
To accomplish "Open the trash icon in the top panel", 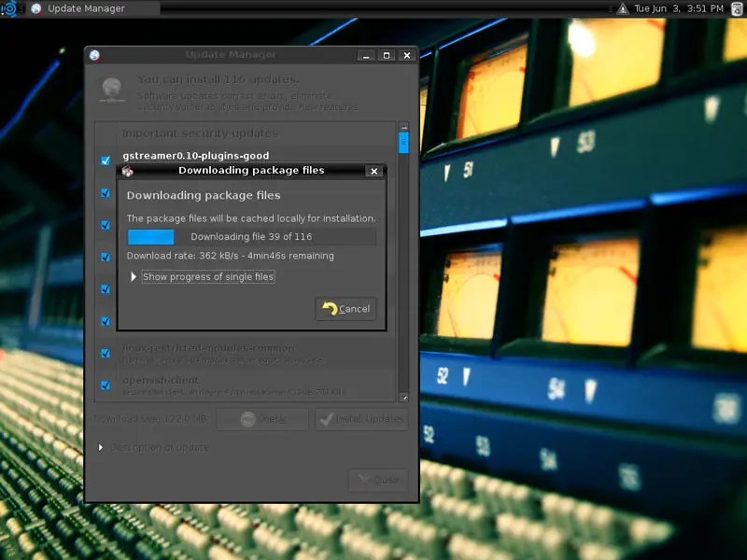I will click(737, 8).
